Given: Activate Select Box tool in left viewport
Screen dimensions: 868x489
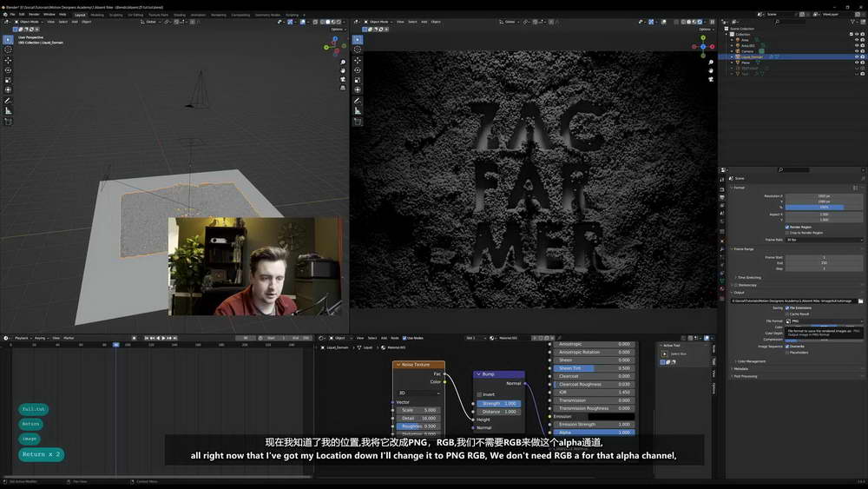Looking at the screenshot, I should [8, 40].
